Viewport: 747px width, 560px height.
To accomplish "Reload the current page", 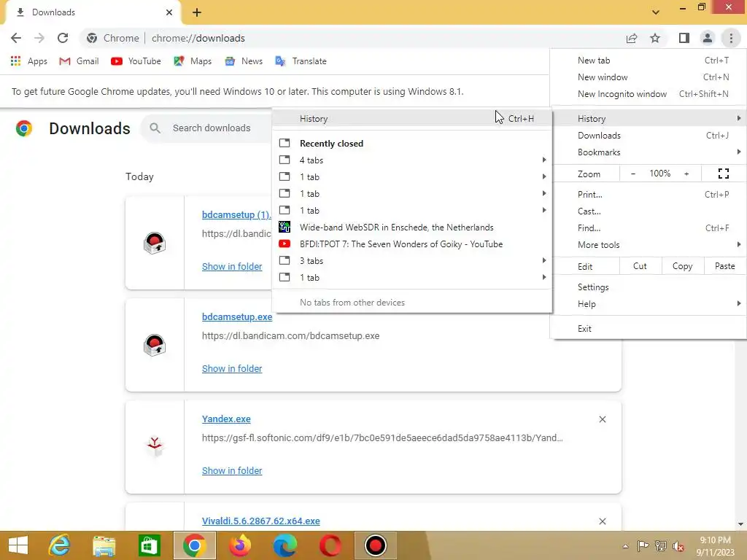I will coord(63,38).
